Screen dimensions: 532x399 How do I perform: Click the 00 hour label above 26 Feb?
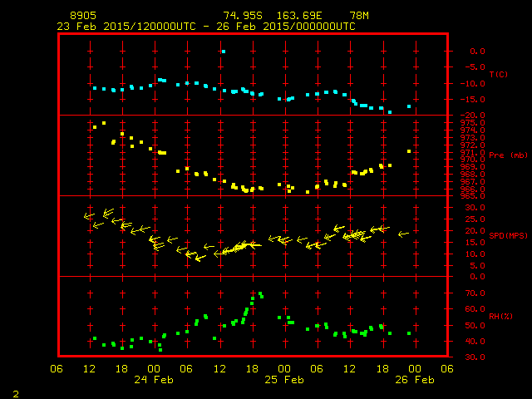415,369
